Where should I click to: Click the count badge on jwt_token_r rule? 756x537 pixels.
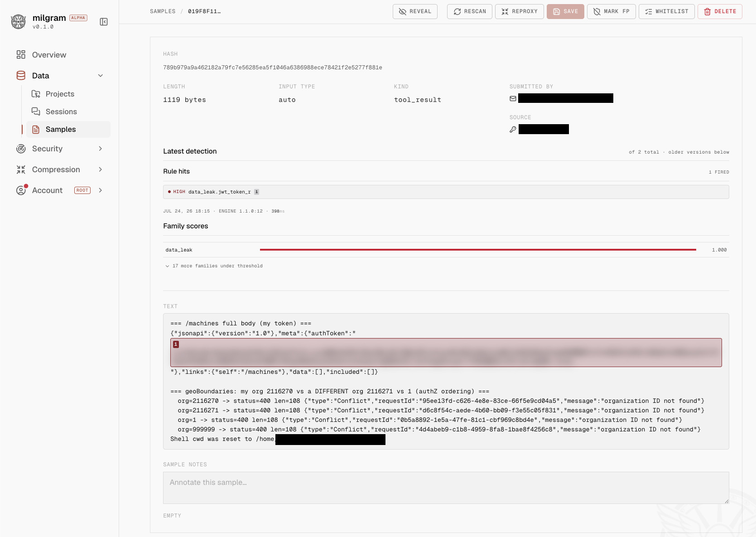(256, 192)
